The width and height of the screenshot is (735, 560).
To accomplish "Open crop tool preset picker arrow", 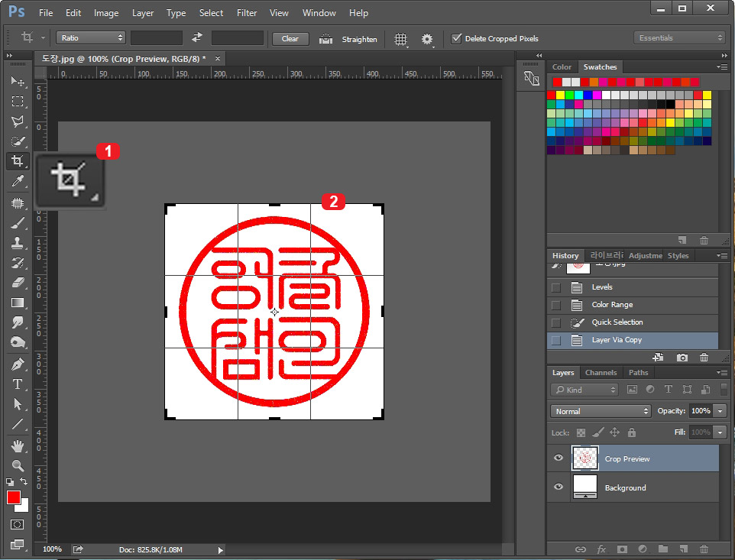I will pos(43,37).
